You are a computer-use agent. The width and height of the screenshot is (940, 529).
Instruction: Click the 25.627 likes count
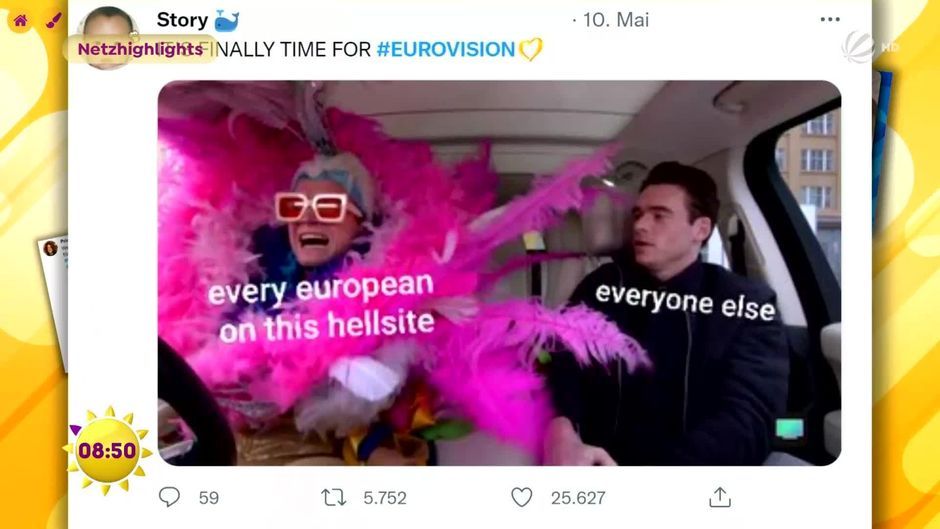pos(578,498)
